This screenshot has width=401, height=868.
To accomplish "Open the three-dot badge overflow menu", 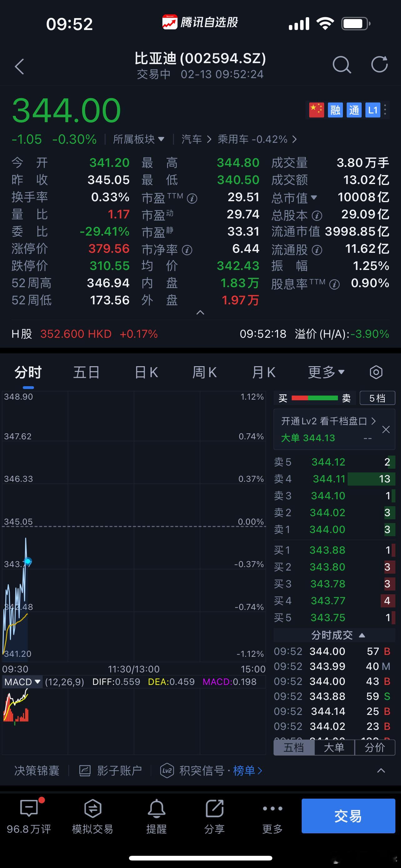I will coord(385,109).
